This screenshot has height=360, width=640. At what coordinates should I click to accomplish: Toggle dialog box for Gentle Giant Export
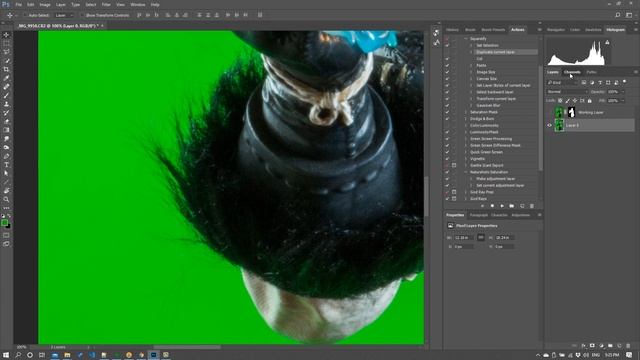click(x=454, y=165)
